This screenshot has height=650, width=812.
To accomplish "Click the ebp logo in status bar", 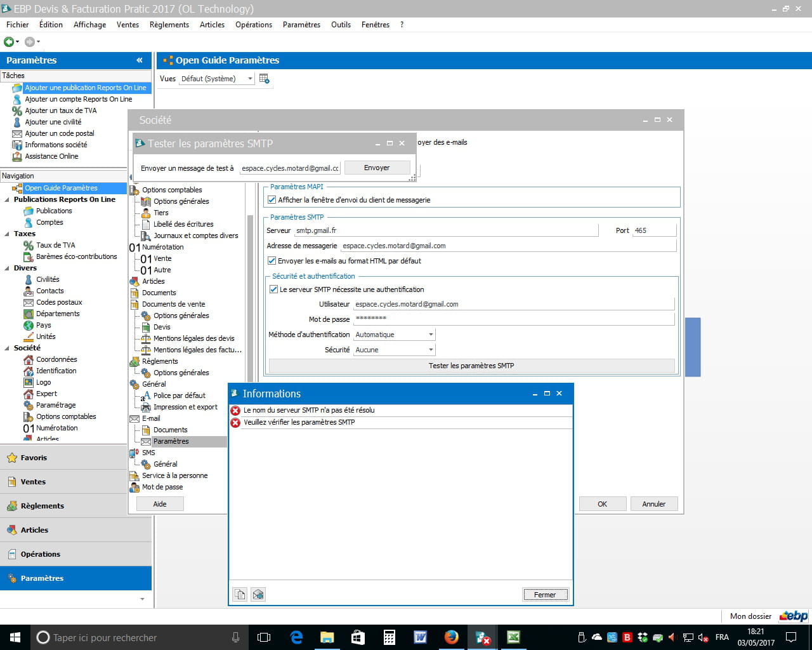I will [x=794, y=616].
